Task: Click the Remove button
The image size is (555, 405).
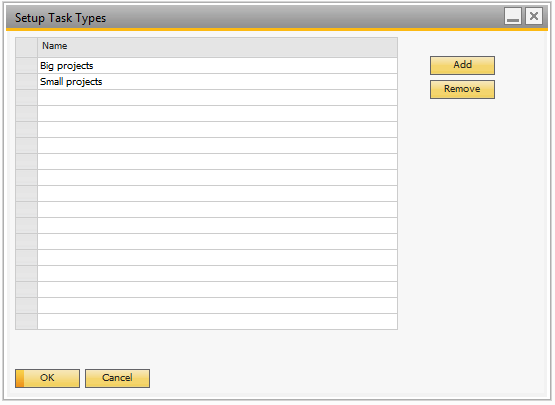Action: point(462,89)
